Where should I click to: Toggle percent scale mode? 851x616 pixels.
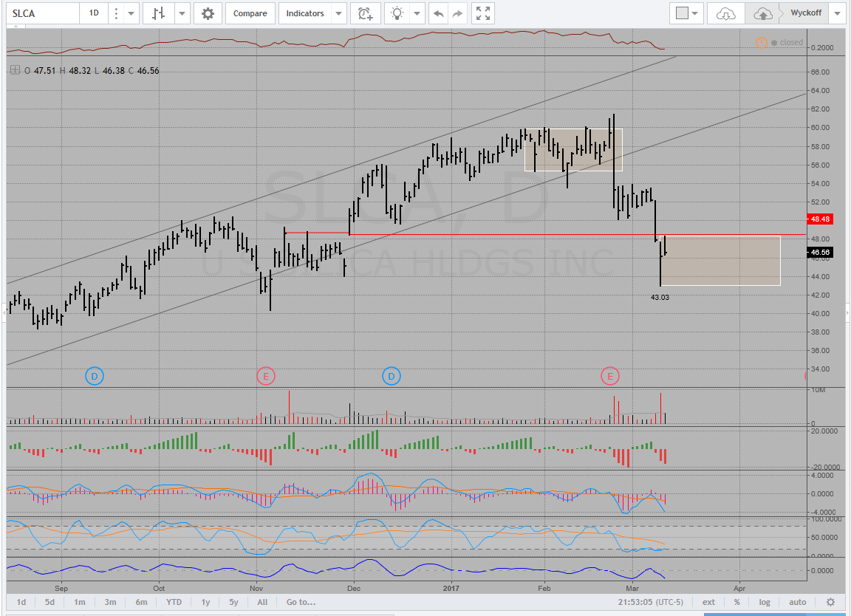tap(736, 602)
